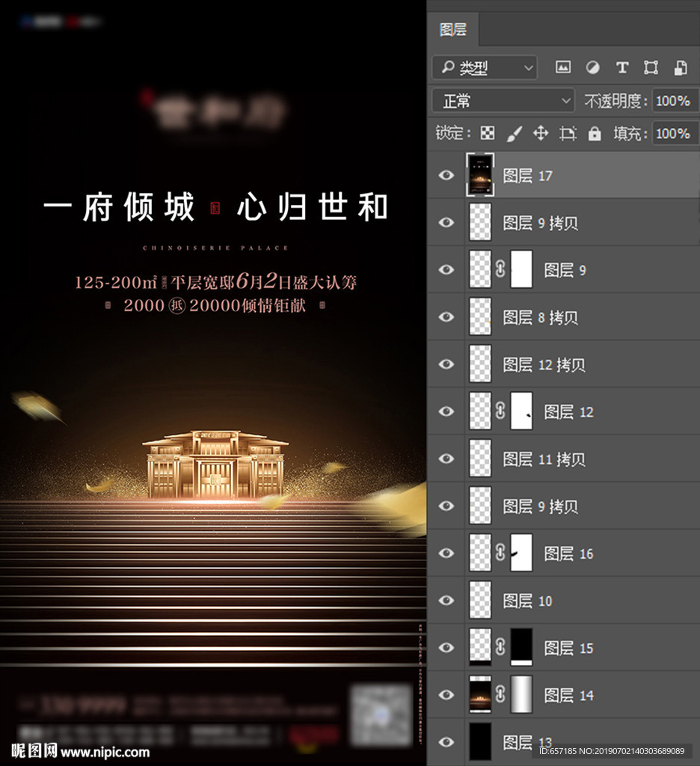Select the black mask thumbnail of 图层 15
Screen dimensions: 700x766
click(x=521, y=647)
